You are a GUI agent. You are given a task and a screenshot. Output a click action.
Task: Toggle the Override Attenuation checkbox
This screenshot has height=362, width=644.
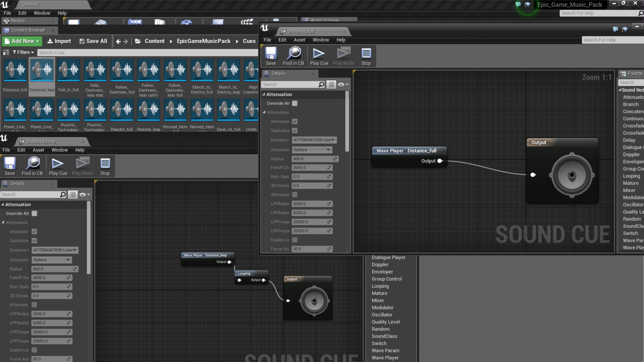click(x=294, y=103)
